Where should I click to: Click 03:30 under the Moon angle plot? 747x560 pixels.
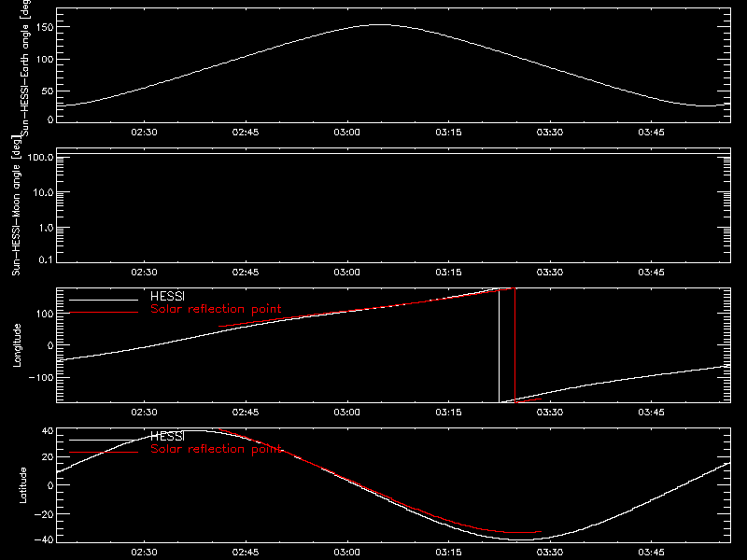550,272
